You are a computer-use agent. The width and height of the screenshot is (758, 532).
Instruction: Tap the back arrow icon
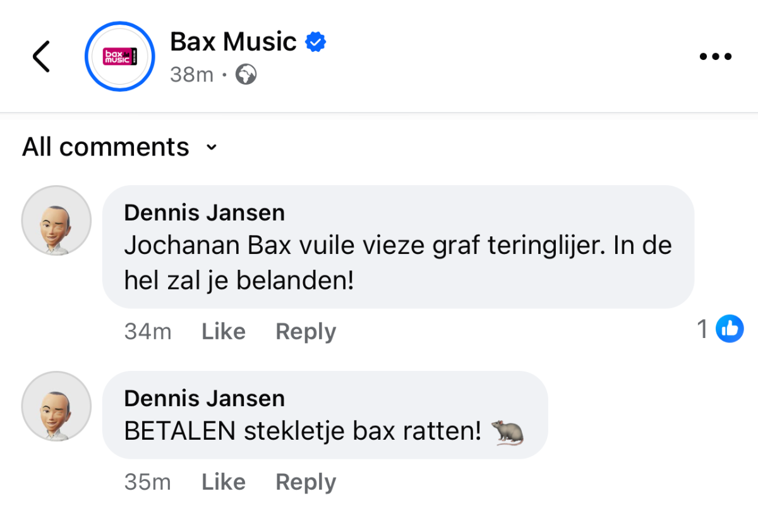tap(41, 56)
